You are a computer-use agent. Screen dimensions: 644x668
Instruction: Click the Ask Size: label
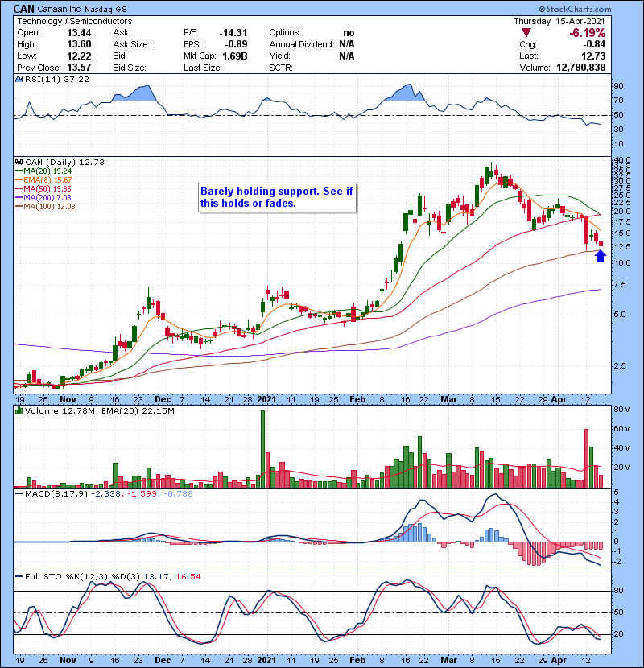point(131,44)
